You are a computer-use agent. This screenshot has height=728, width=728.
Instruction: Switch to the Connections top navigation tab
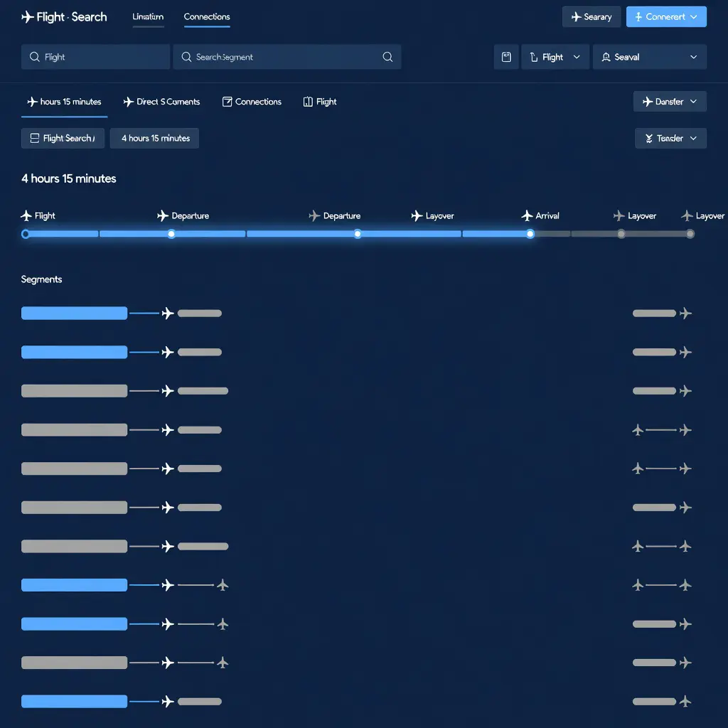click(x=207, y=17)
